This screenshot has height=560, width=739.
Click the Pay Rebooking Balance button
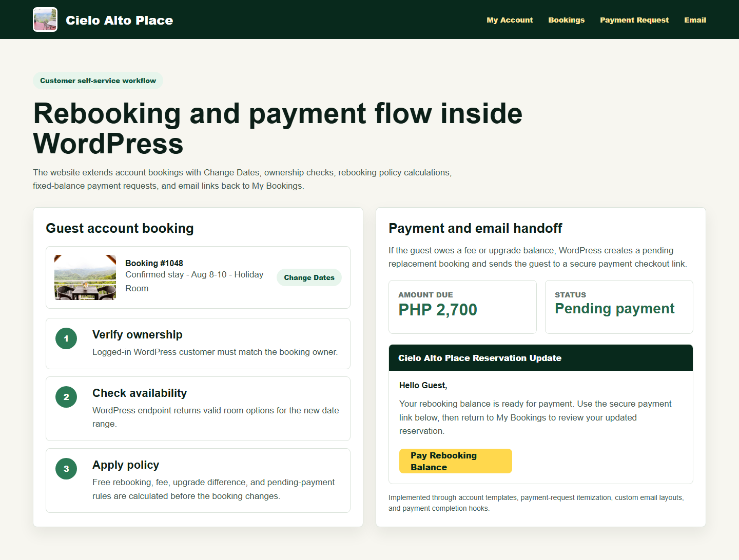[456, 461]
